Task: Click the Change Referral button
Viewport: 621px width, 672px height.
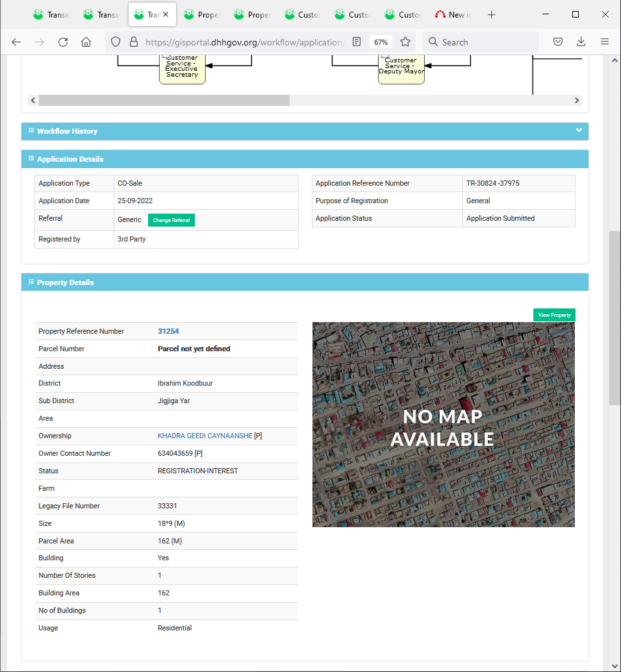Action: (171, 220)
